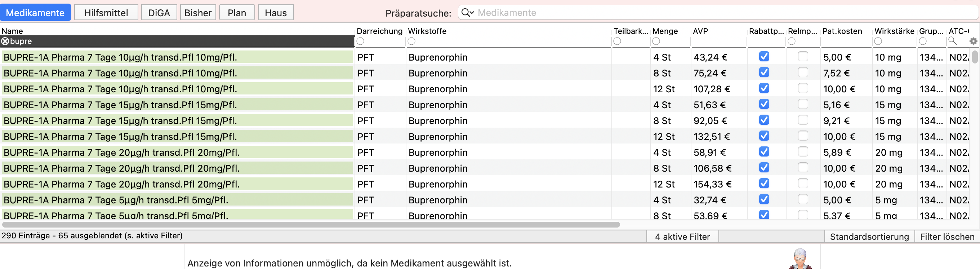This screenshot has height=269, width=980.
Task: Toggle Rabattp. checkbox for the 132,51 € row
Action: (x=764, y=136)
